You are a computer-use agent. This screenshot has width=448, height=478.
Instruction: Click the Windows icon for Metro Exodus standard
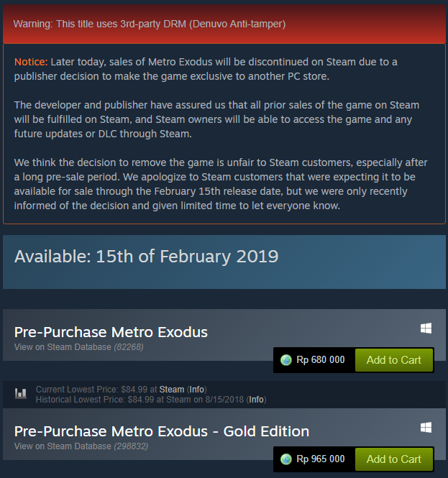pyautogui.click(x=426, y=328)
